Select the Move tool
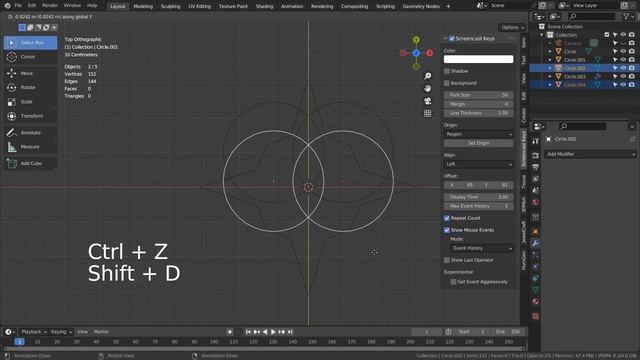The height and width of the screenshot is (360, 640). [31, 73]
